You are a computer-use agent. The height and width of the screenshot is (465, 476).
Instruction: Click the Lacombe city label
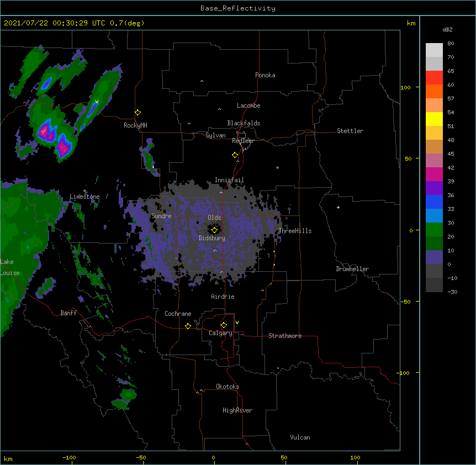click(248, 105)
